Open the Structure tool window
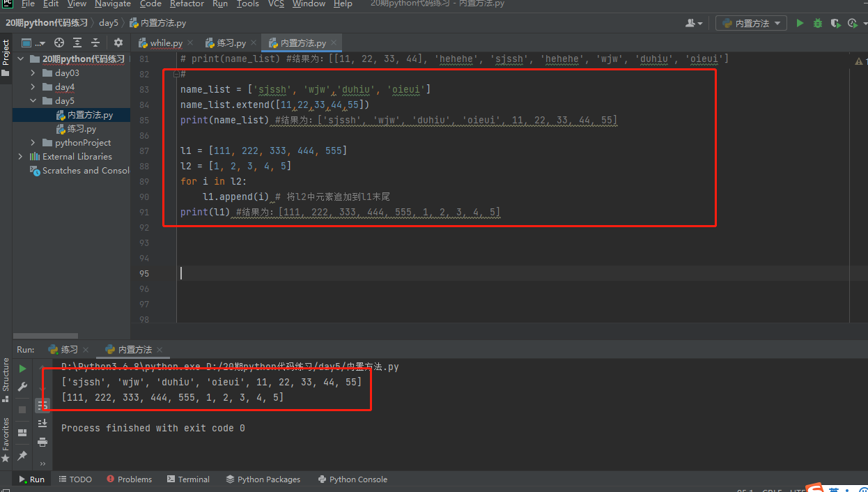Image resolution: width=868 pixels, height=492 pixels. click(6, 375)
